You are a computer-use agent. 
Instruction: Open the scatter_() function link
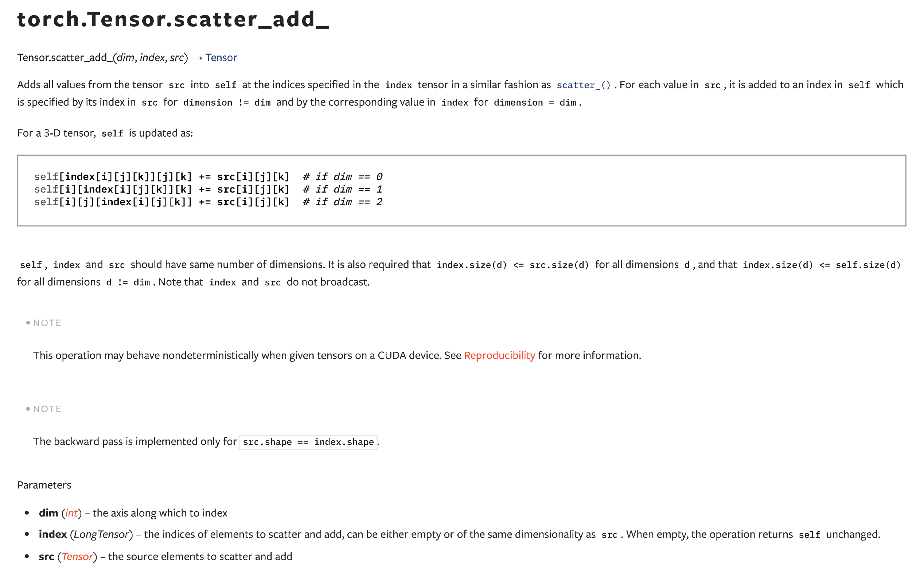tap(583, 85)
